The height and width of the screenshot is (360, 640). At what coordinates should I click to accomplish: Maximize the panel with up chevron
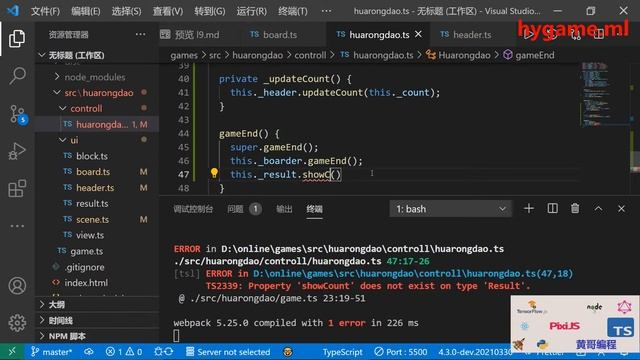coord(598,209)
